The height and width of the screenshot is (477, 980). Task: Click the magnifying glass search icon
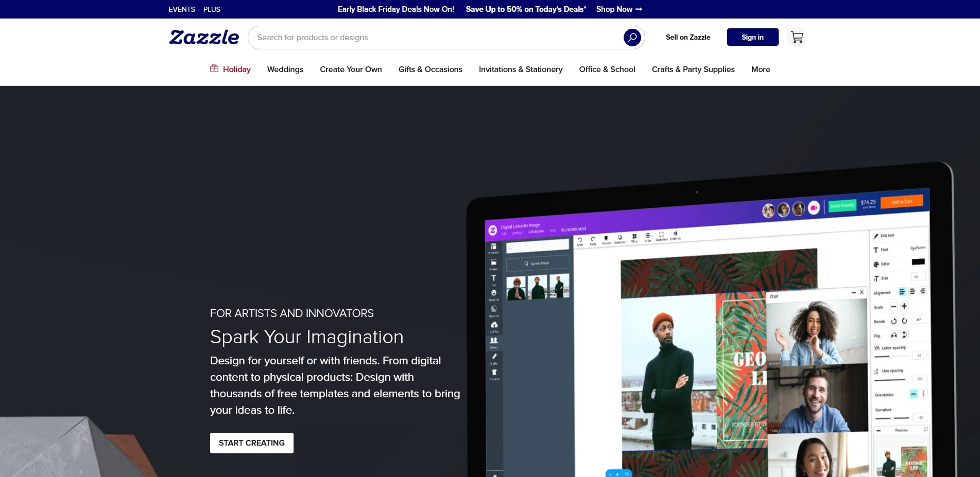(x=632, y=38)
